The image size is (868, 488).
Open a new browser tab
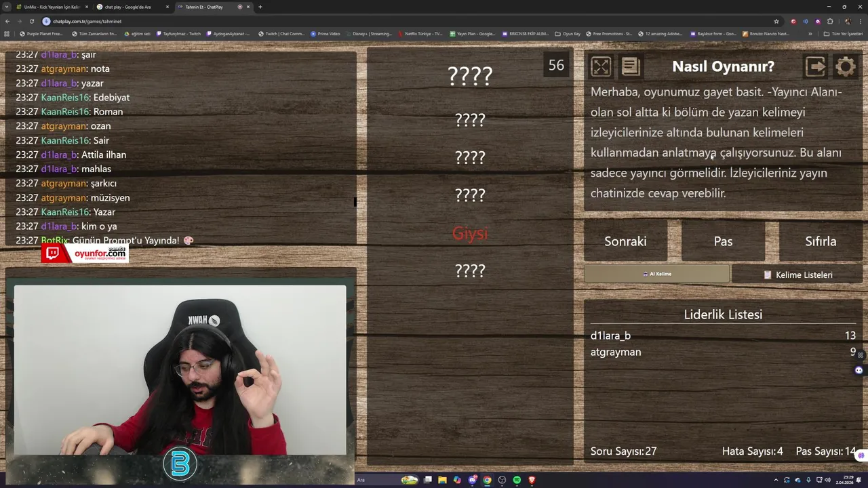tap(260, 7)
